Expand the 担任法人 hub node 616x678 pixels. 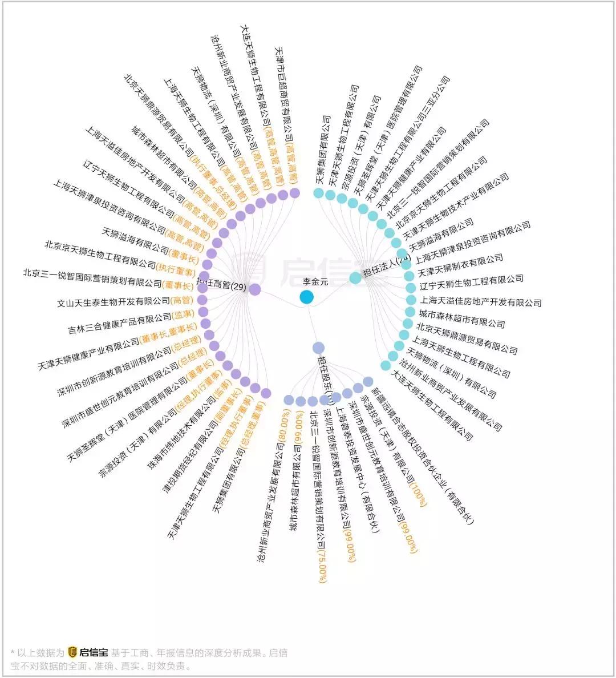click(355, 278)
